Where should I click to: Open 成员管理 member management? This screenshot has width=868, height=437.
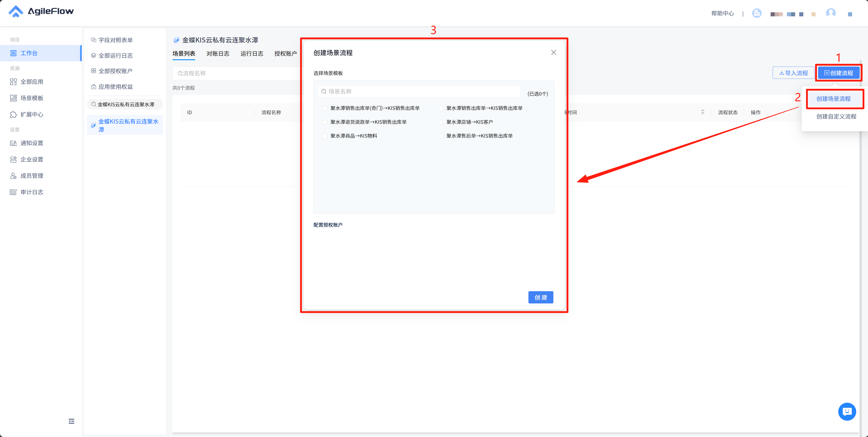[x=31, y=176]
